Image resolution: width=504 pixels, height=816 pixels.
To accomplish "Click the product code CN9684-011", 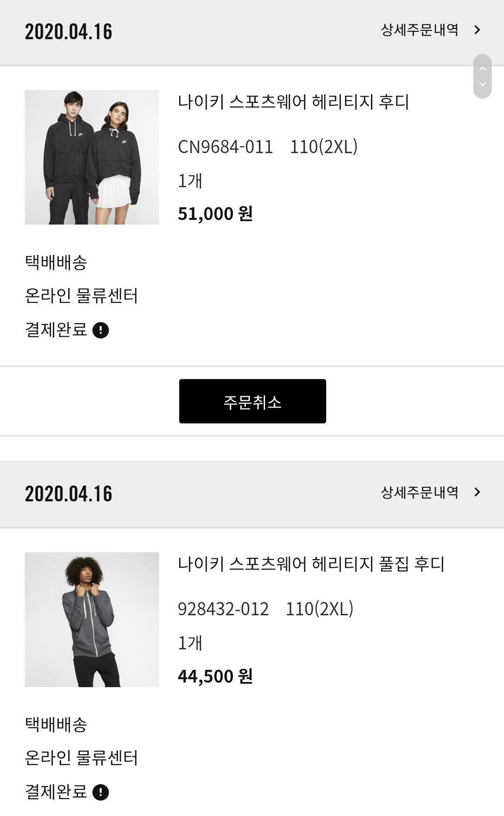I will [225, 147].
